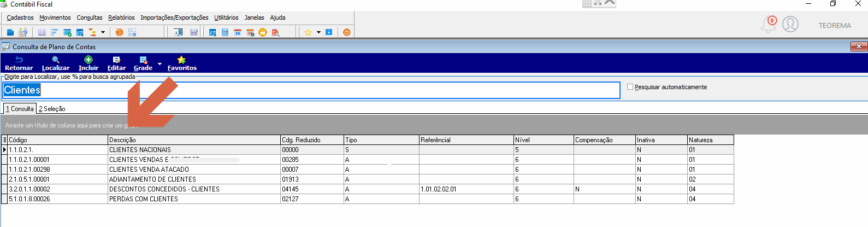
Task: Click the Inativa column header
Action: point(661,140)
